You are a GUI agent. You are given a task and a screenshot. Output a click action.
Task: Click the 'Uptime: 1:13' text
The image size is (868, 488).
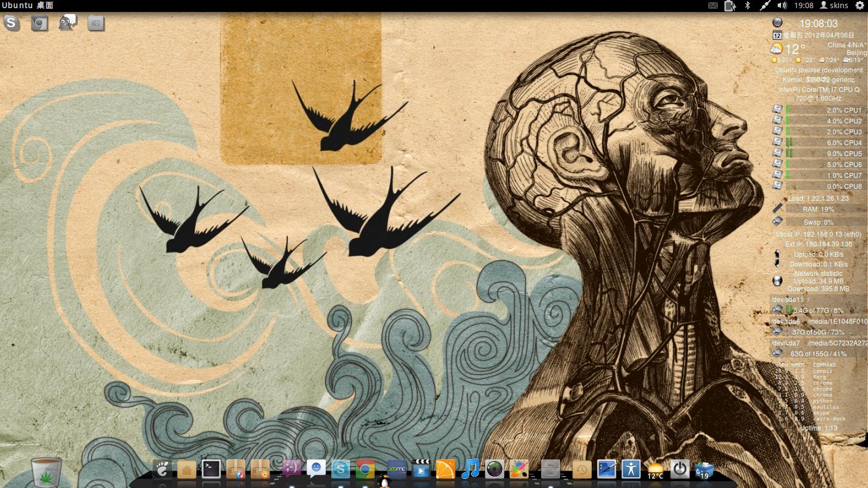click(x=818, y=428)
